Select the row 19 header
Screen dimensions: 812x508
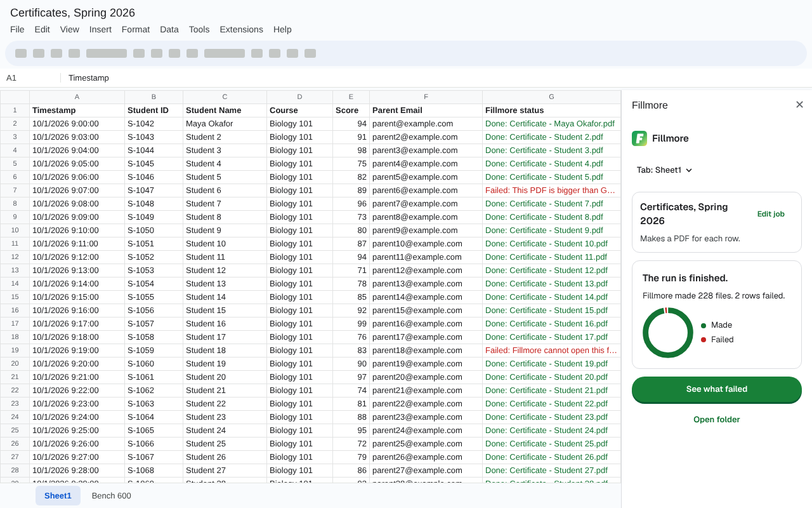click(x=15, y=350)
